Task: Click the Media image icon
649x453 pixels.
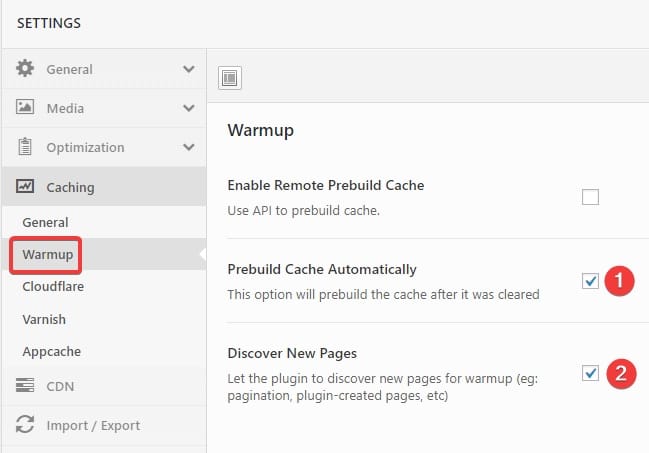Action: point(25,108)
